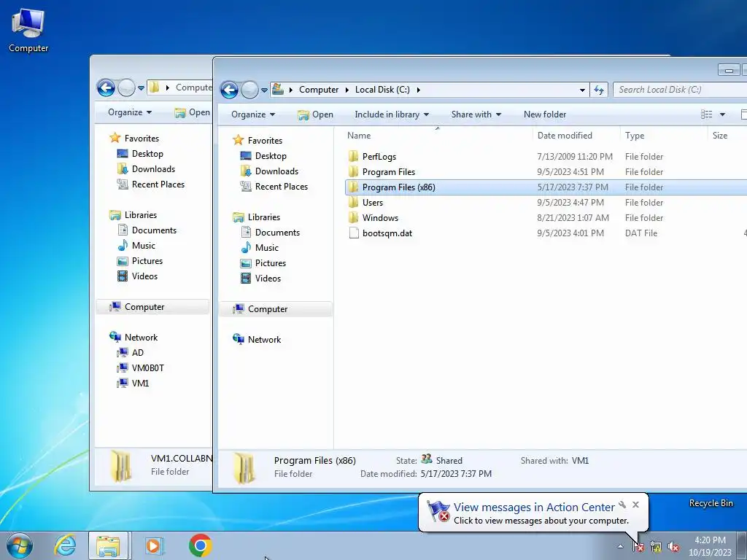Select the Users folder icon
The image size is (747, 560).
click(x=354, y=203)
